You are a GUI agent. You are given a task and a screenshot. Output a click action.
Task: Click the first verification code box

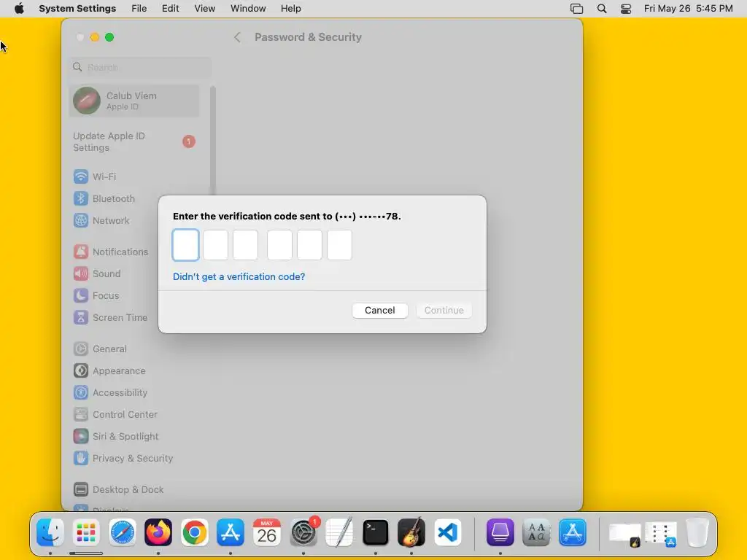coord(185,245)
